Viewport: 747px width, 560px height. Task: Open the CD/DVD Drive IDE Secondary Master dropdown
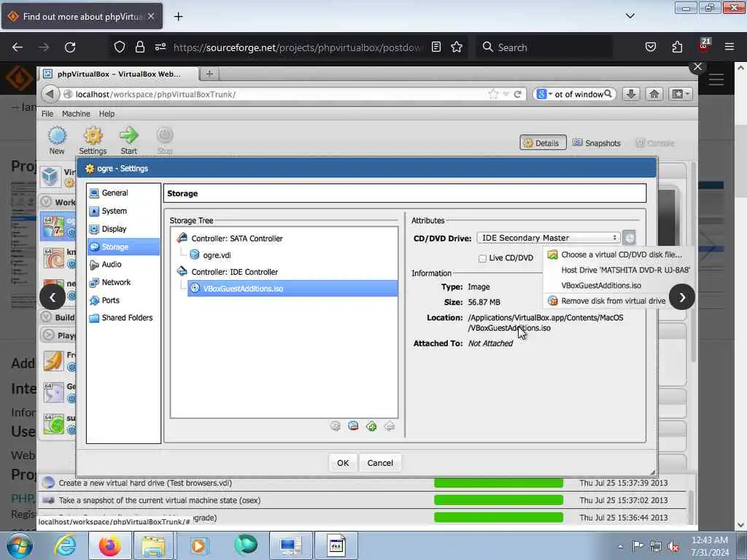549,238
